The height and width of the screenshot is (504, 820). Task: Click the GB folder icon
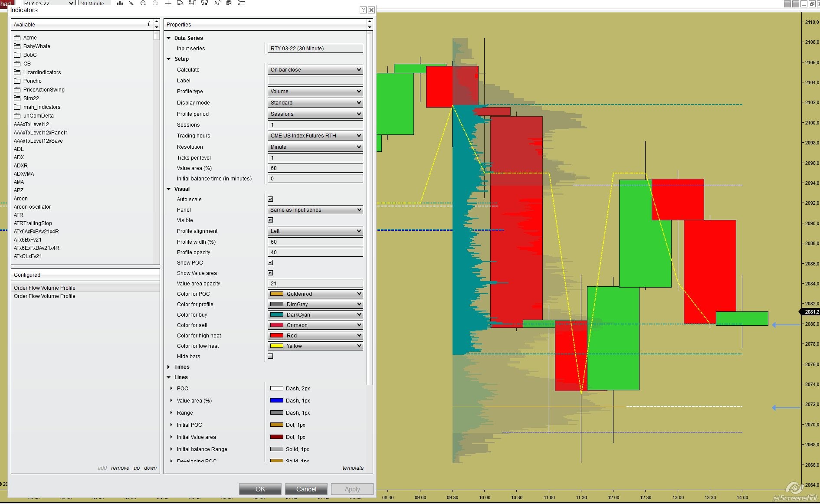(17, 63)
